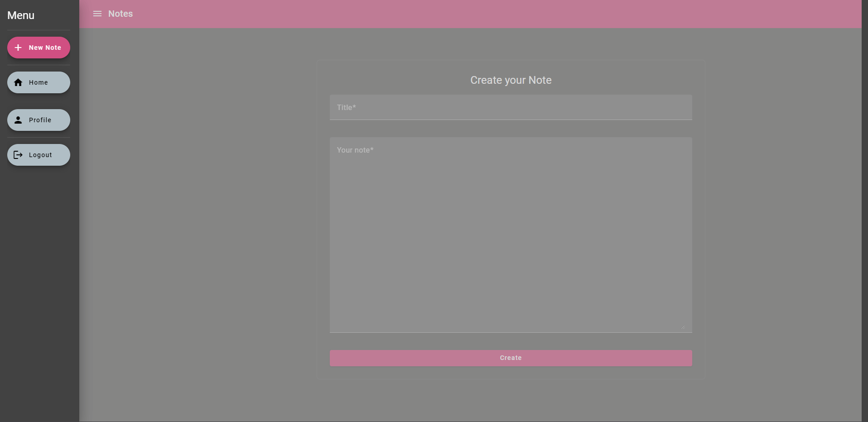
Task: Submit the note with the Create button
Action: point(511,358)
